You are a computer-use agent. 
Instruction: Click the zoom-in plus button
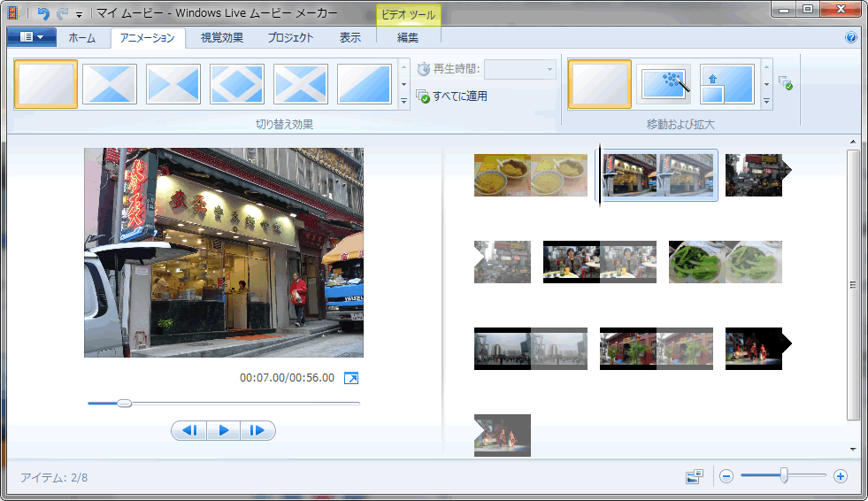click(841, 476)
